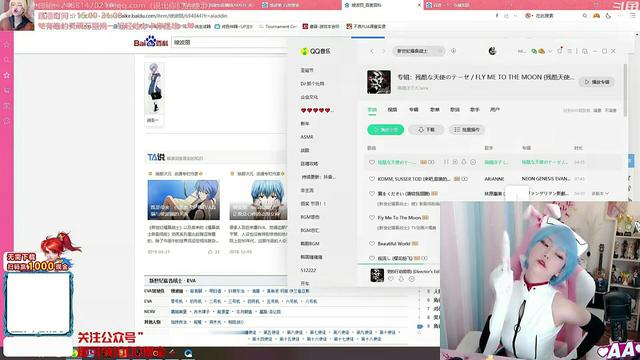Viewport: 640px width, 360px height.
Task: Select the red hearts playlist in sidebar
Action: (317, 110)
